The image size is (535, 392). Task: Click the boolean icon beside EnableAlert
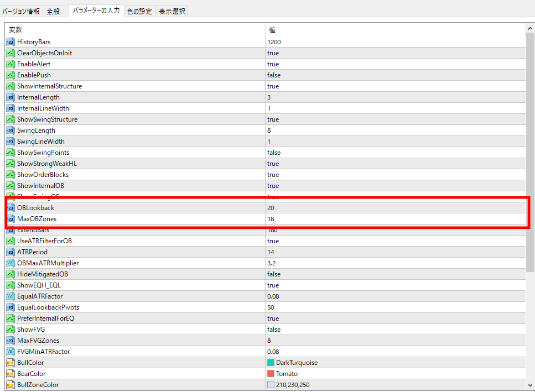point(10,64)
